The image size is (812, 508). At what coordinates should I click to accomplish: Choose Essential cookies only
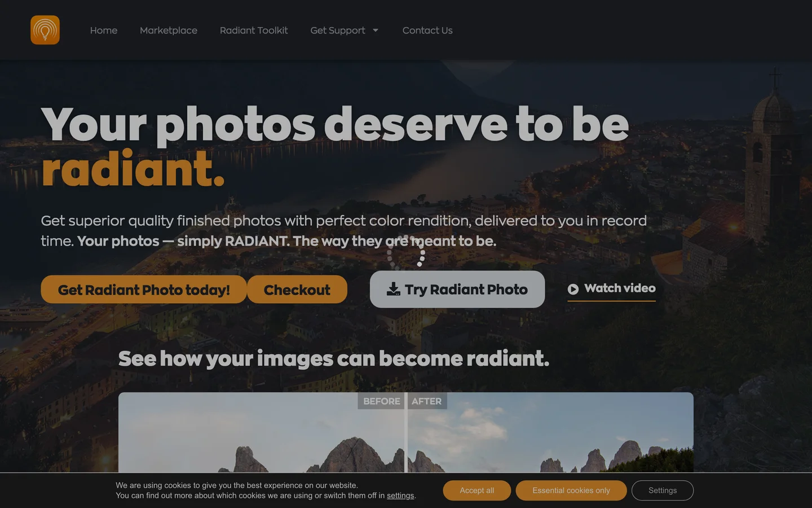coord(571,491)
